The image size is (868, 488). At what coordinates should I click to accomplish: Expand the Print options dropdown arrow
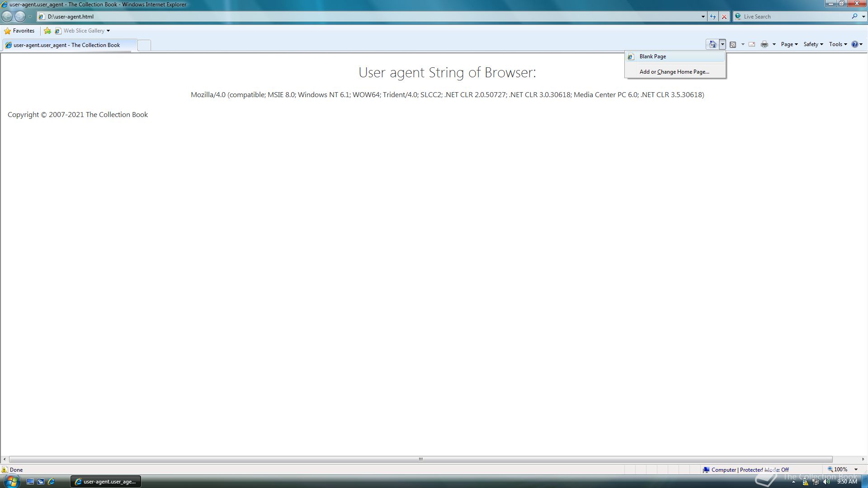(774, 44)
